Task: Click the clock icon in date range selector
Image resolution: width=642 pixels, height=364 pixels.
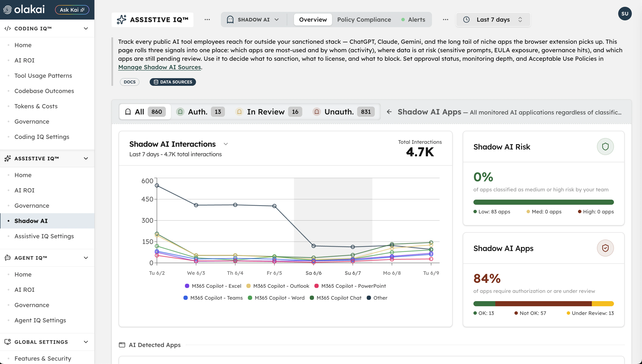Action: [x=466, y=20]
